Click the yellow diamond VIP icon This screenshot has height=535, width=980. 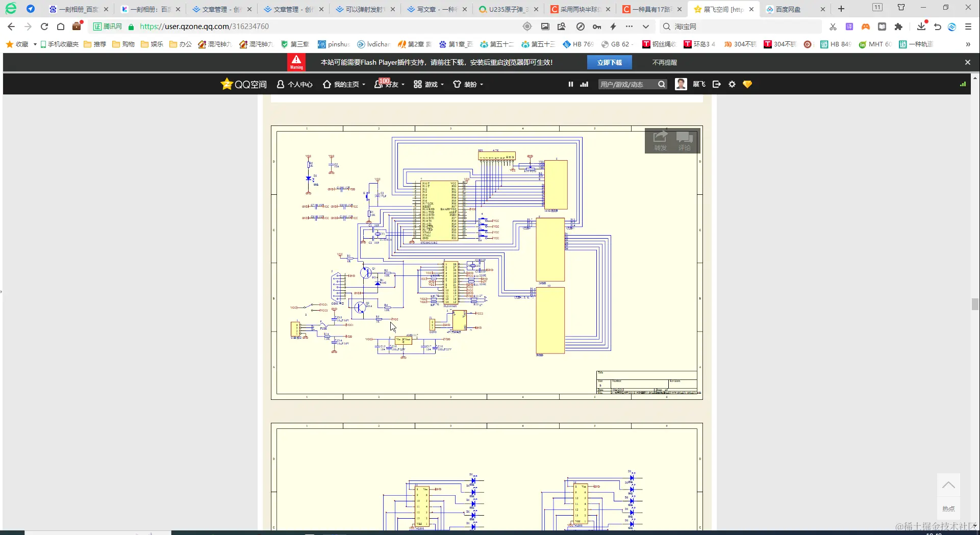coord(747,84)
